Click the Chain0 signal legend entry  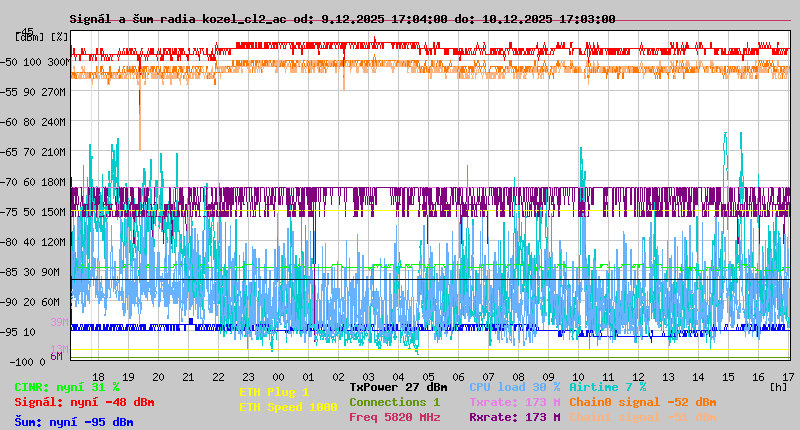pos(642,402)
